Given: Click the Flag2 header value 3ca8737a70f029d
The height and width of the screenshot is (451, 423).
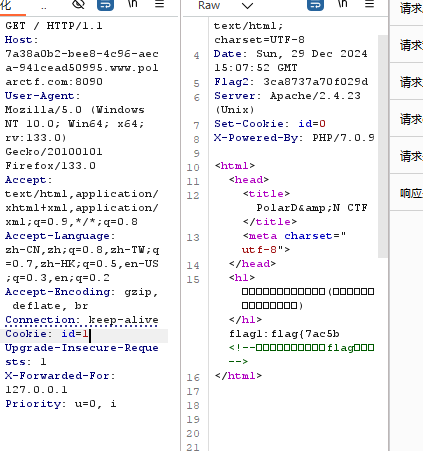Looking at the screenshot, I should pos(316,82).
